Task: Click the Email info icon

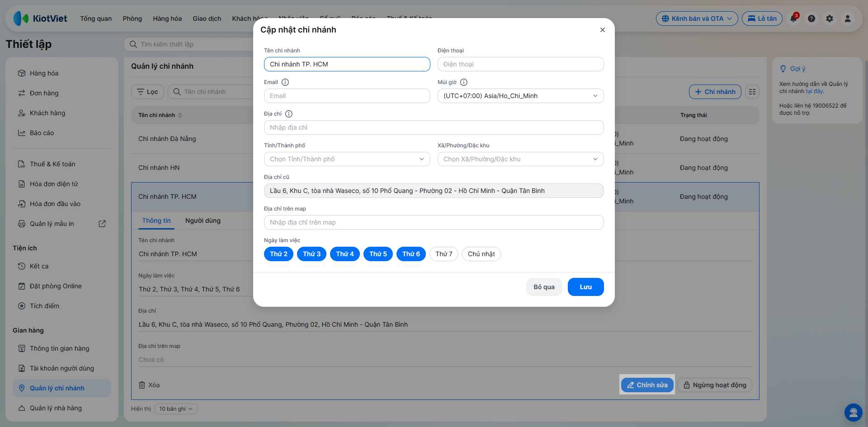Action: 285,82
